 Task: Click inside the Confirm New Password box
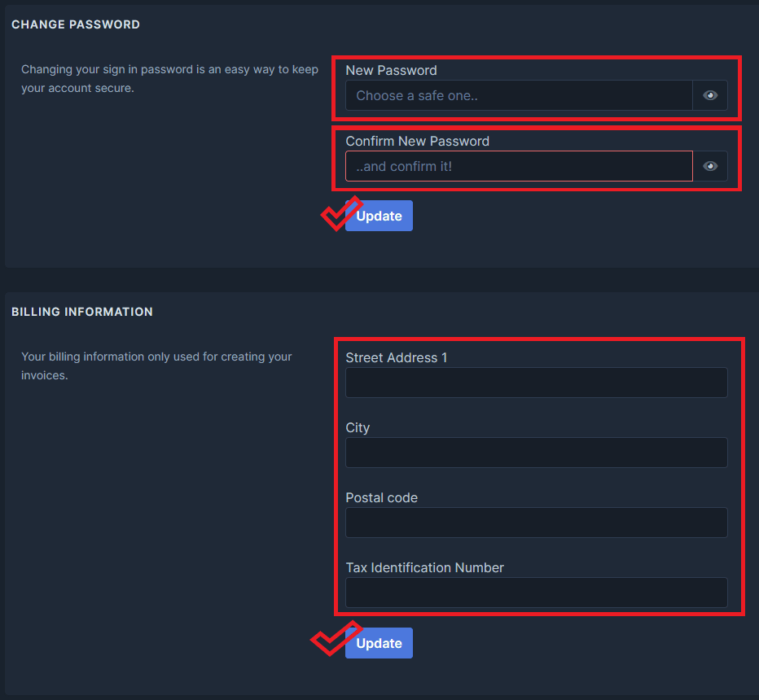coord(519,166)
